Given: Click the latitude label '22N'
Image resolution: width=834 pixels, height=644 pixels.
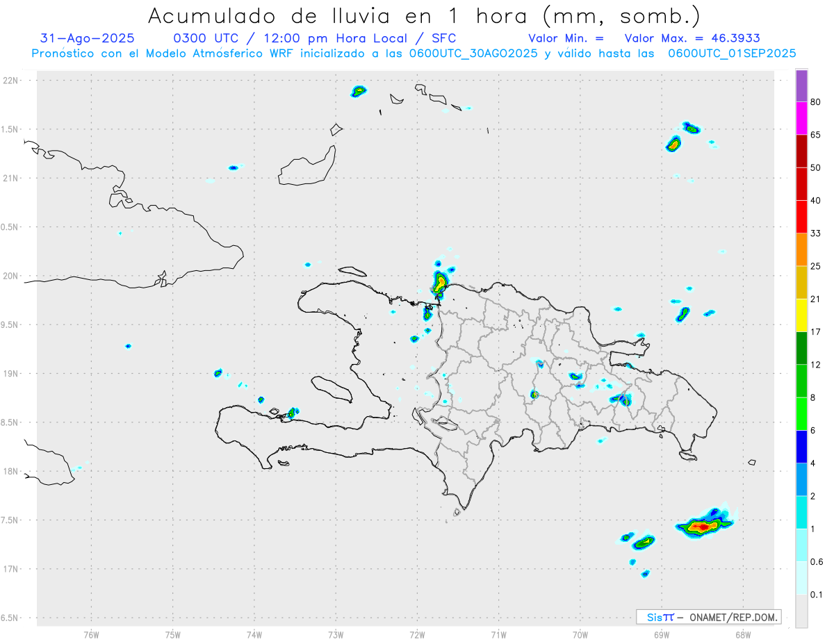Looking at the screenshot, I should click(x=11, y=81).
